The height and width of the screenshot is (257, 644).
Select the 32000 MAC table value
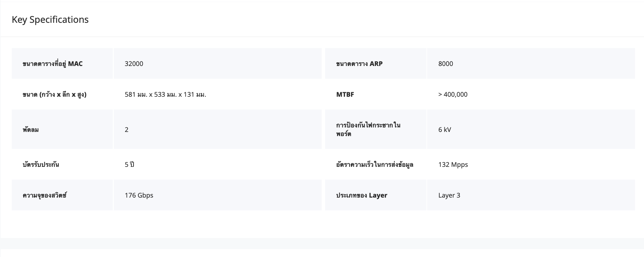[134, 64]
